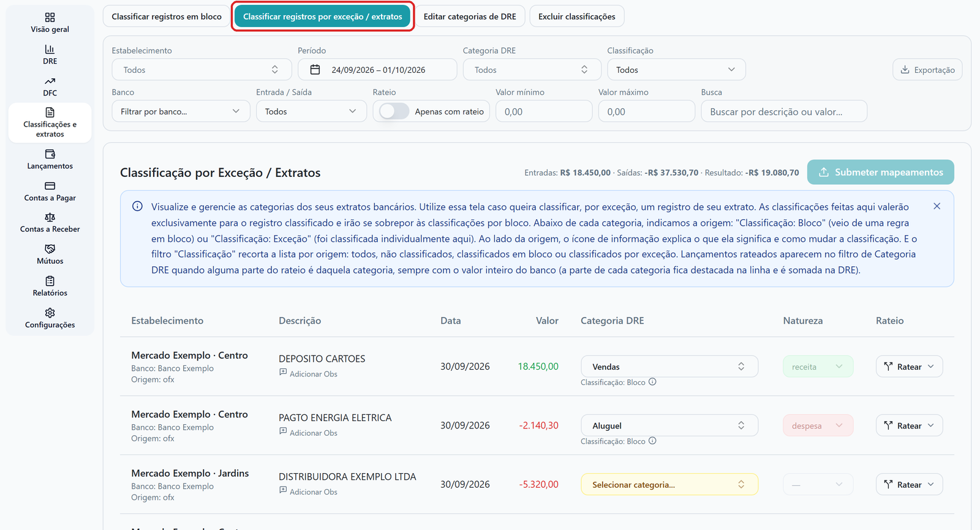Open Visão geral in the sidebar
Screen dimensions: 980x530
(50, 23)
